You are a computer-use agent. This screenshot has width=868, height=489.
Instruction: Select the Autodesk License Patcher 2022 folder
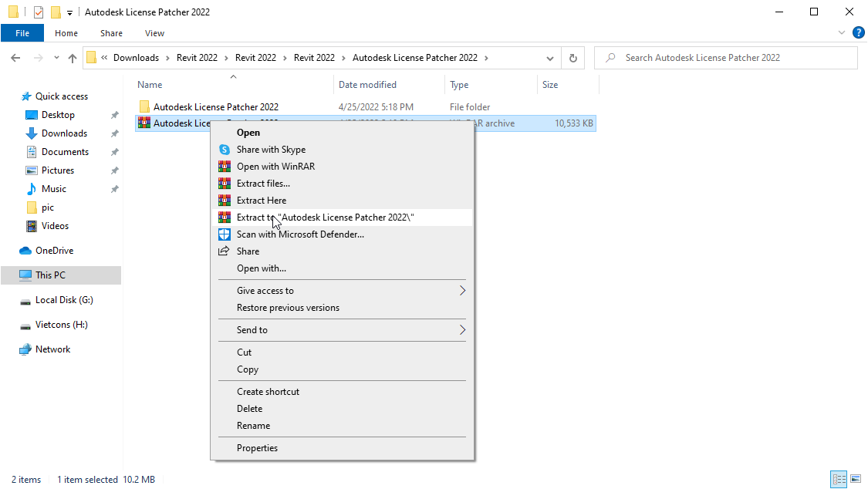coord(216,106)
